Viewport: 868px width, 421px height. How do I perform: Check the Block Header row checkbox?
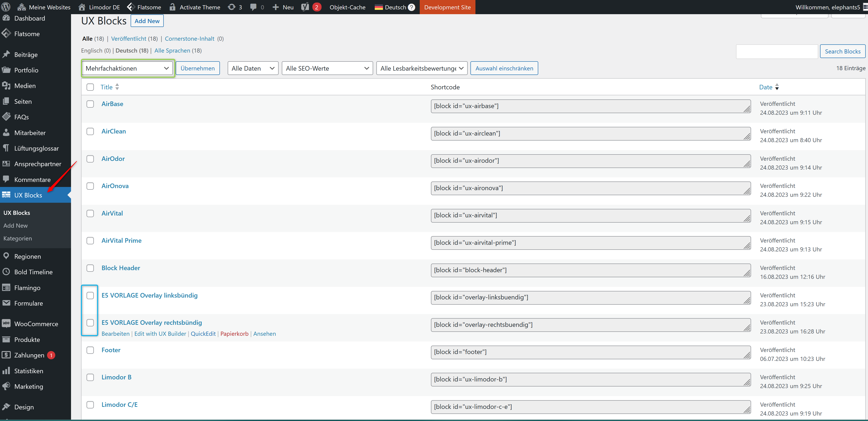[90, 268]
